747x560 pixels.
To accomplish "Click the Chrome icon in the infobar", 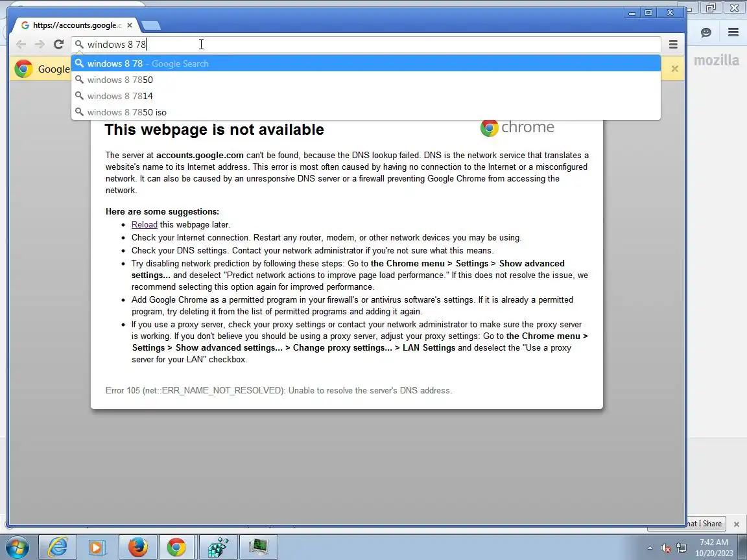I will [23, 69].
